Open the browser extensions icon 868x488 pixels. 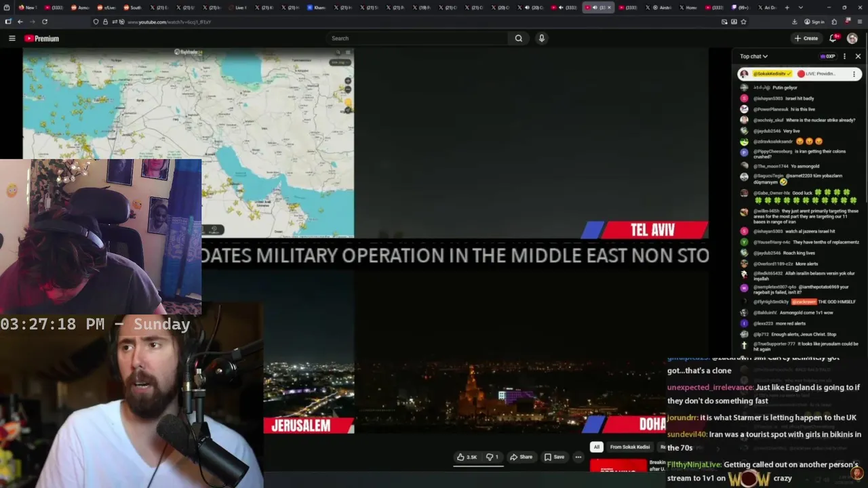tap(834, 22)
